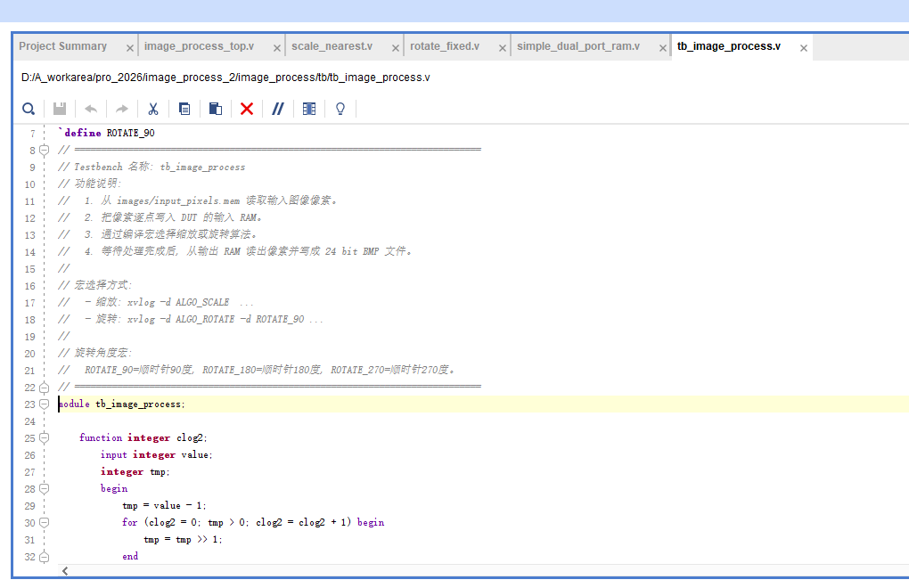Select the tb_image_process.v tab
Screen dimensions: 909x588
pyautogui.click(x=729, y=46)
